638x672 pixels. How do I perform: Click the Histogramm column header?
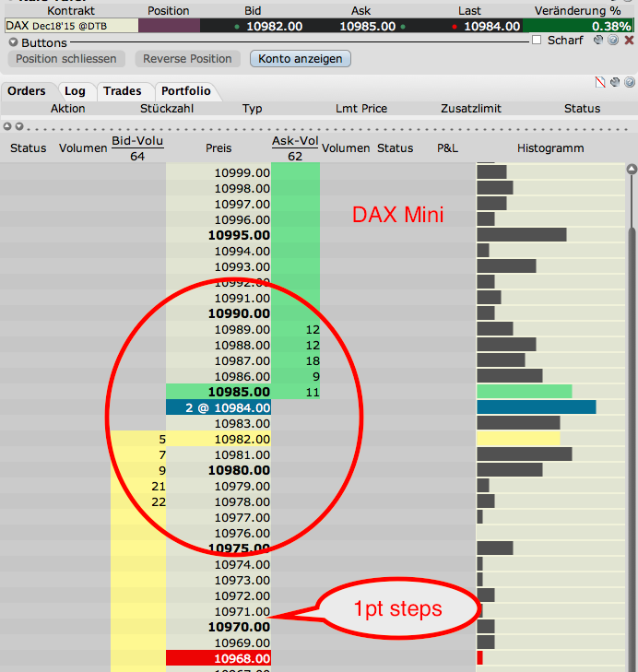point(550,147)
